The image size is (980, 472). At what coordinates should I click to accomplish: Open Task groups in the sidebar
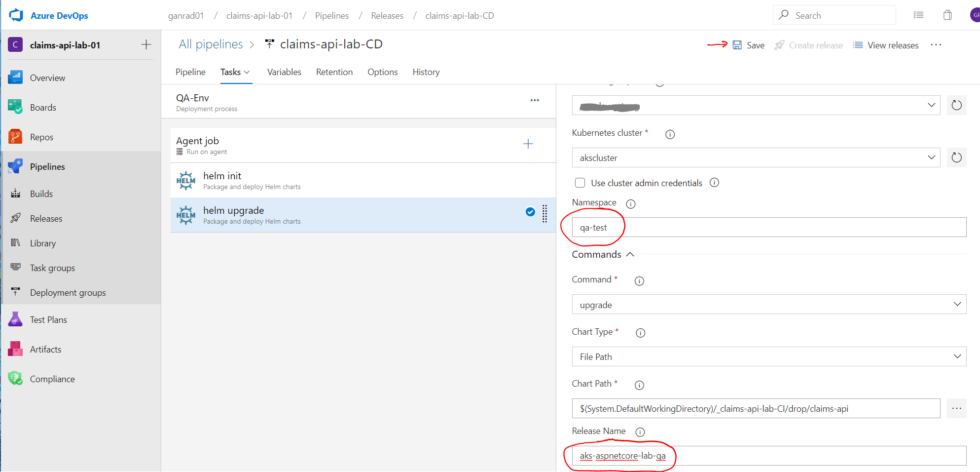(x=52, y=268)
